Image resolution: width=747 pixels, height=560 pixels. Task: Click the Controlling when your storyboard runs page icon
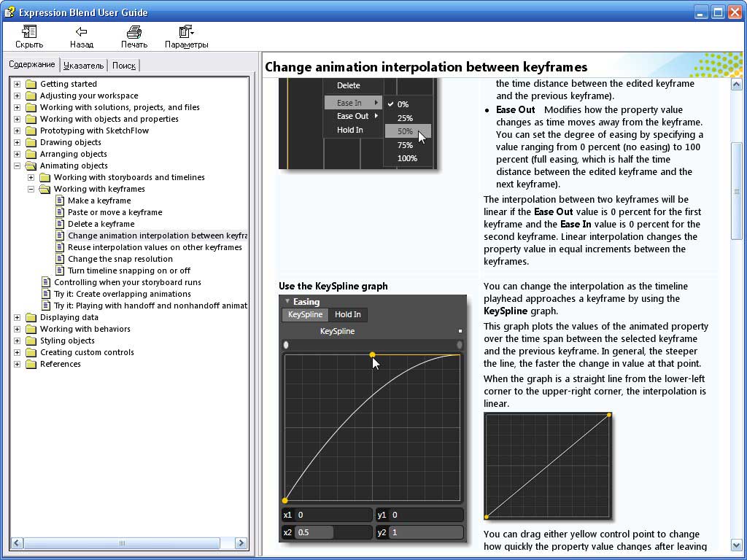(46, 282)
